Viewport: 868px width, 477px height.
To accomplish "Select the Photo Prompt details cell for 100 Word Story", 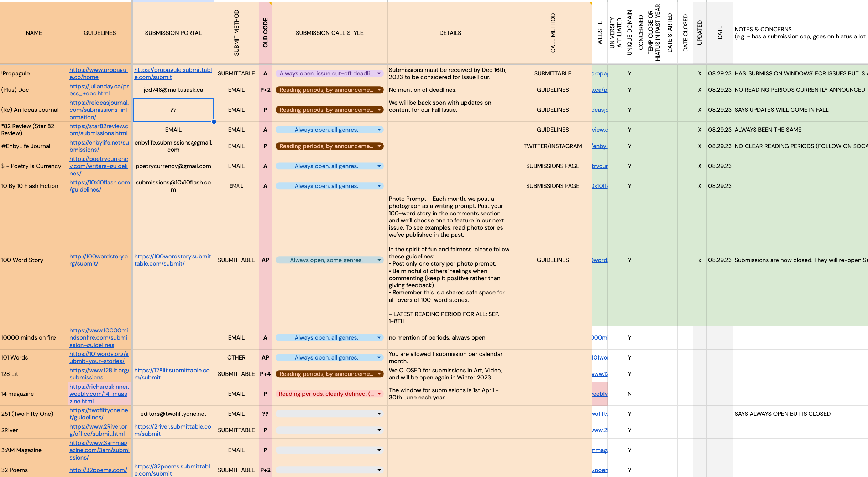I will click(450, 260).
